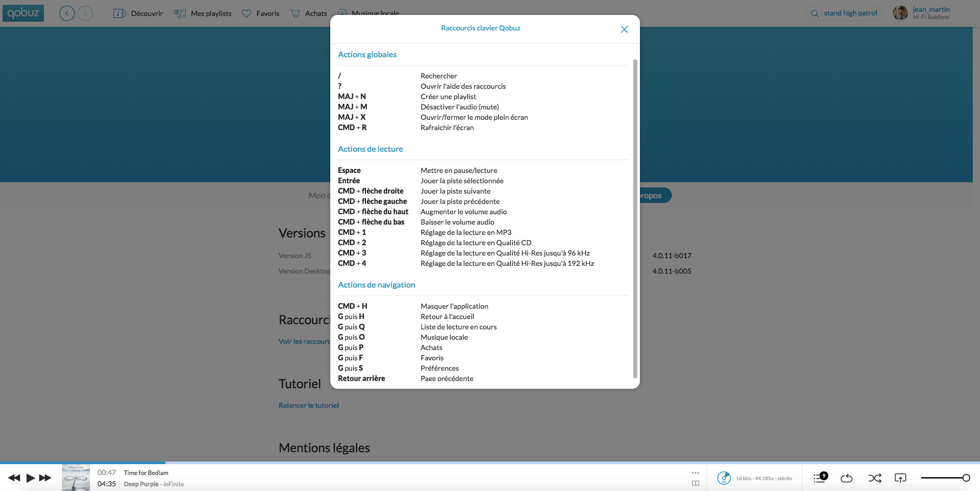Click 'Réglage de la lecture en Qualité CD'
The width and height of the screenshot is (980, 491).
pyautogui.click(x=476, y=243)
